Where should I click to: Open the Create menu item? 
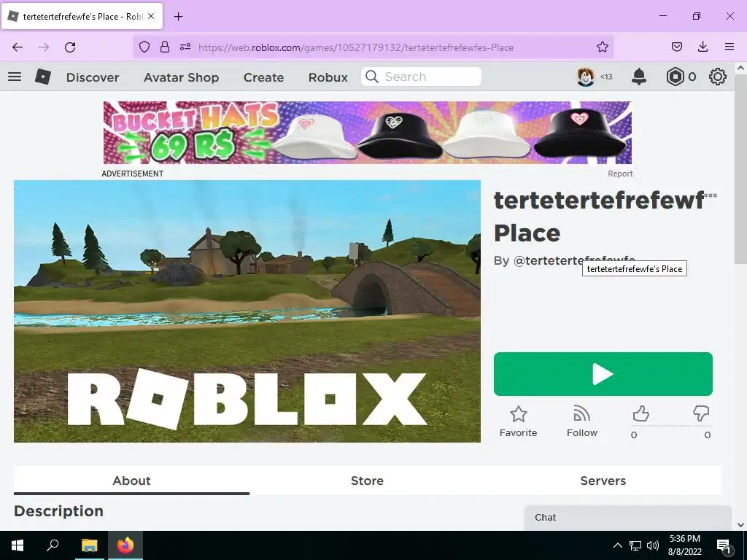pos(263,77)
